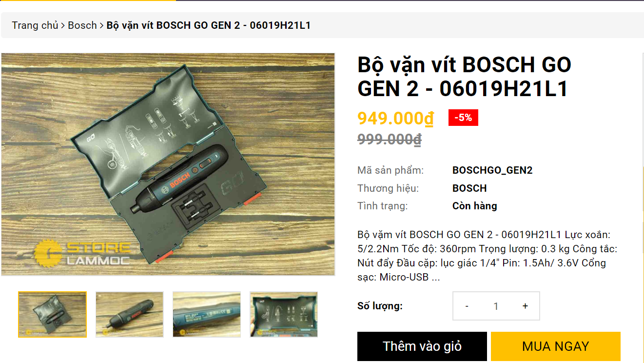Go to Trang chủ breadcrumb link
This screenshot has height=363, width=644.
coord(35,25)
